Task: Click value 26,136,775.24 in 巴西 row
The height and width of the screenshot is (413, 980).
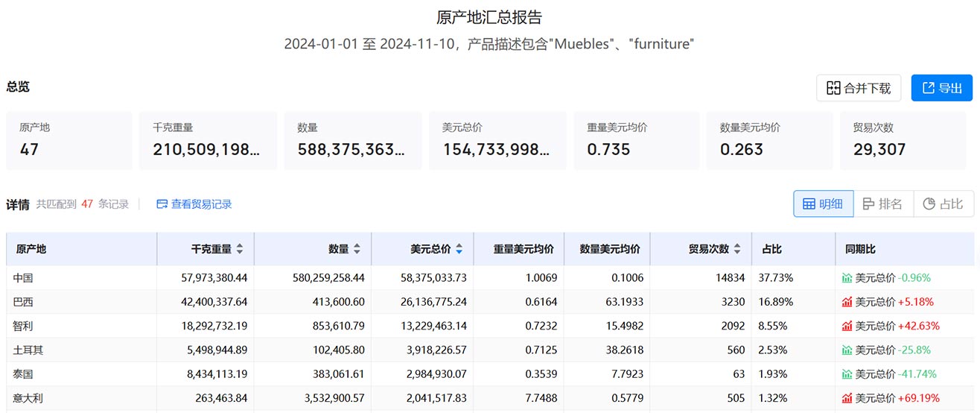Action: click(433, 302)
